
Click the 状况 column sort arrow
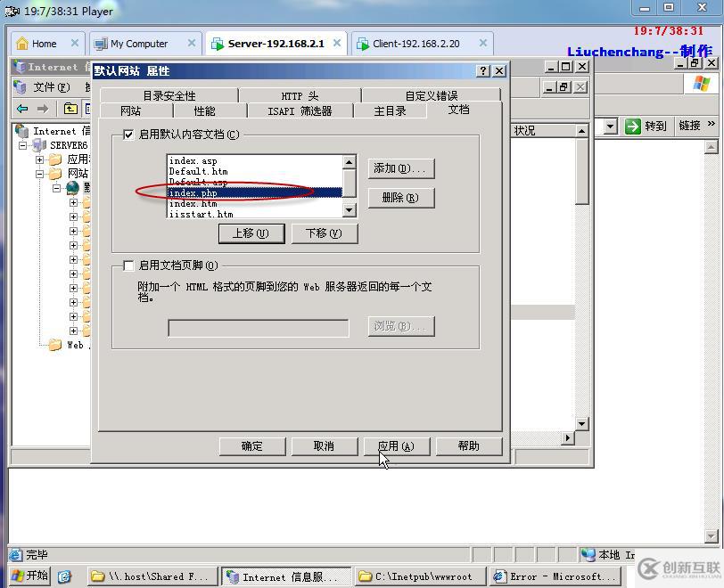pyautogui.click(x=581, y=131)
